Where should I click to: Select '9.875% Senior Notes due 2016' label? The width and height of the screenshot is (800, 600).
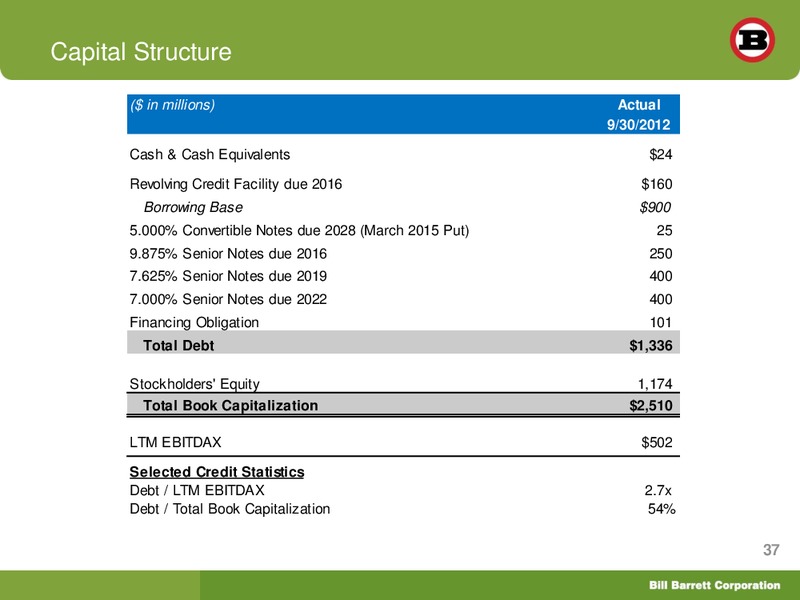[228, 254]
